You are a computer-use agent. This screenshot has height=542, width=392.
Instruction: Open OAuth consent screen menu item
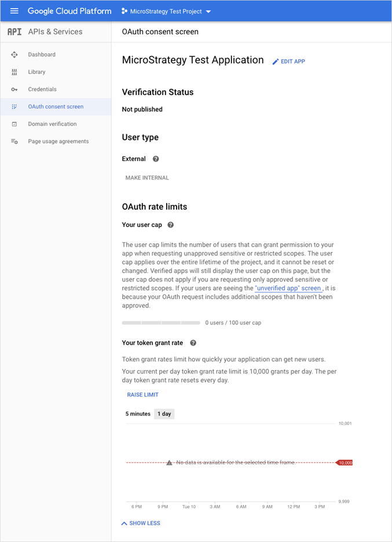[x=56, y=107]
